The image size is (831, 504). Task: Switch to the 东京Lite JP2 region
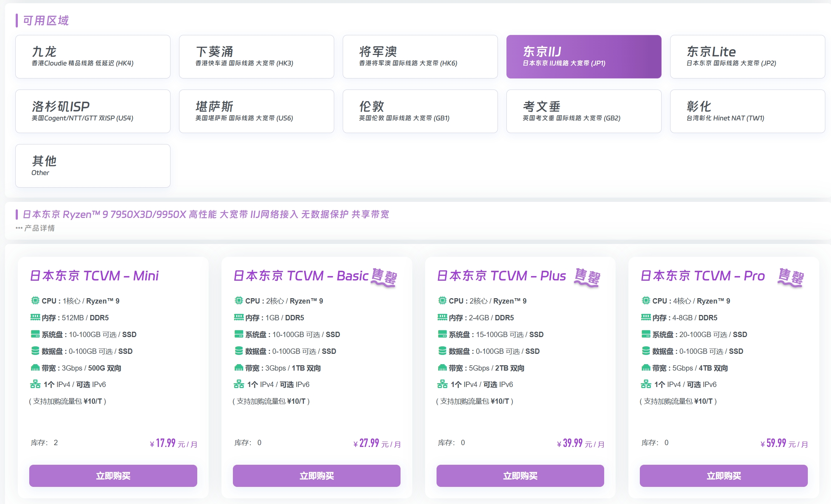pyautogui.click(x=747, y=57)
